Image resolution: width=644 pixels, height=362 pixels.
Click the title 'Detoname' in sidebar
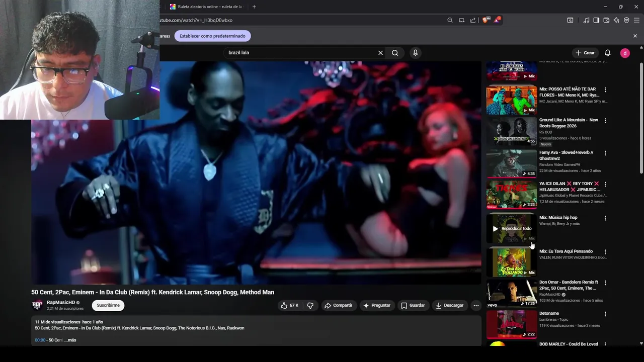pos(549,313)
